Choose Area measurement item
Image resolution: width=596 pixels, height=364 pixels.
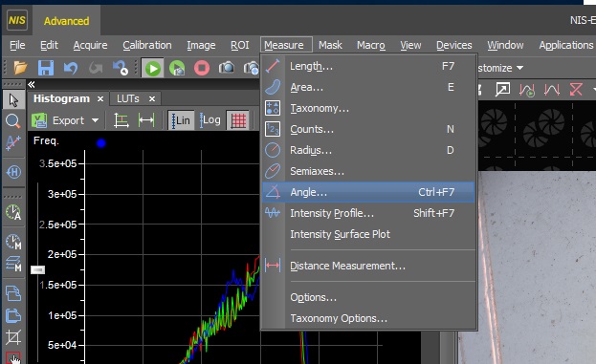coord(368,87)
